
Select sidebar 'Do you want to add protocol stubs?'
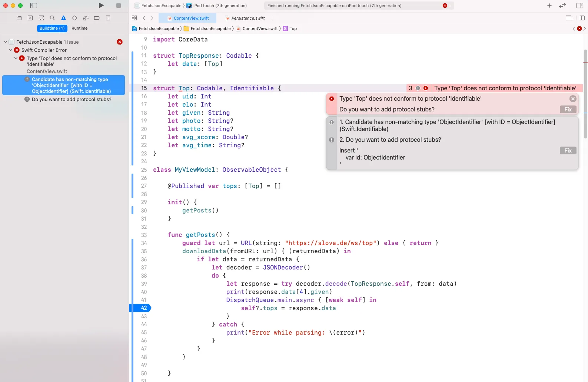(x=72, y=99)
